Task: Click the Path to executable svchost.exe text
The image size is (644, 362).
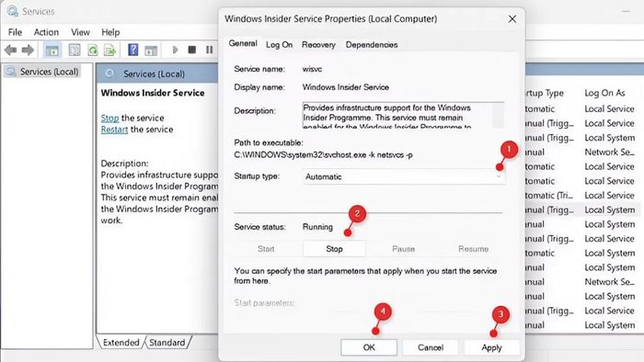Action: click(x=323, y=155)
